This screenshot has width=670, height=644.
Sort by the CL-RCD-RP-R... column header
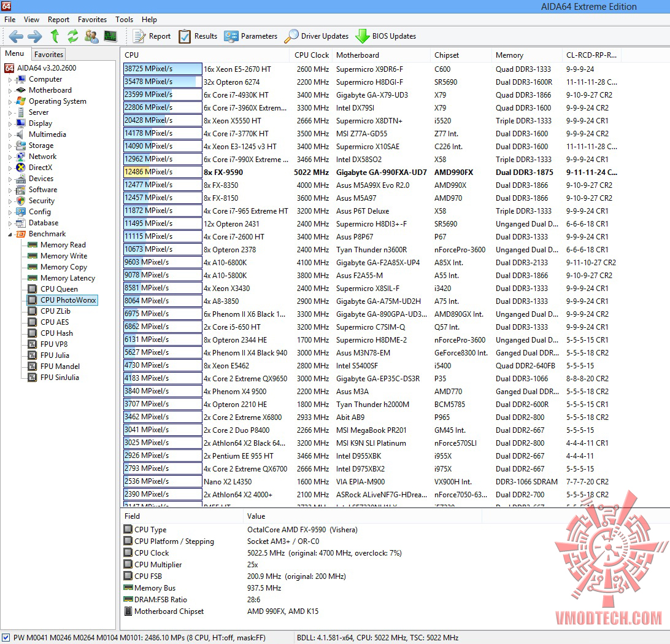592,55
